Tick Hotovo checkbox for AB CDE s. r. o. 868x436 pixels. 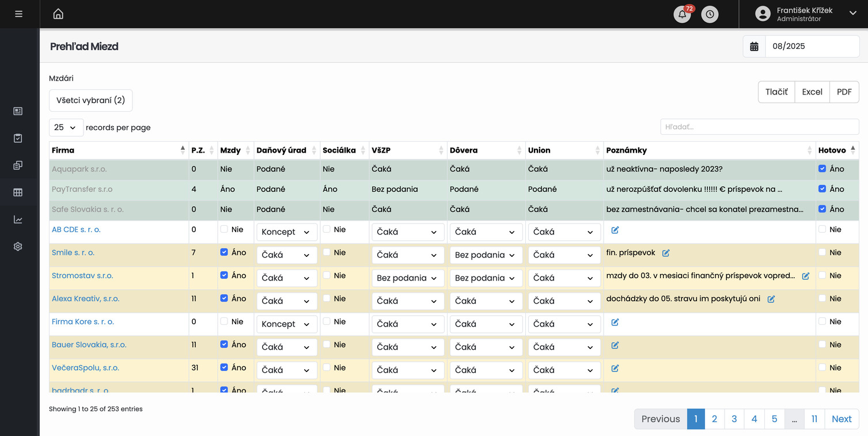[x=822, y=229]
